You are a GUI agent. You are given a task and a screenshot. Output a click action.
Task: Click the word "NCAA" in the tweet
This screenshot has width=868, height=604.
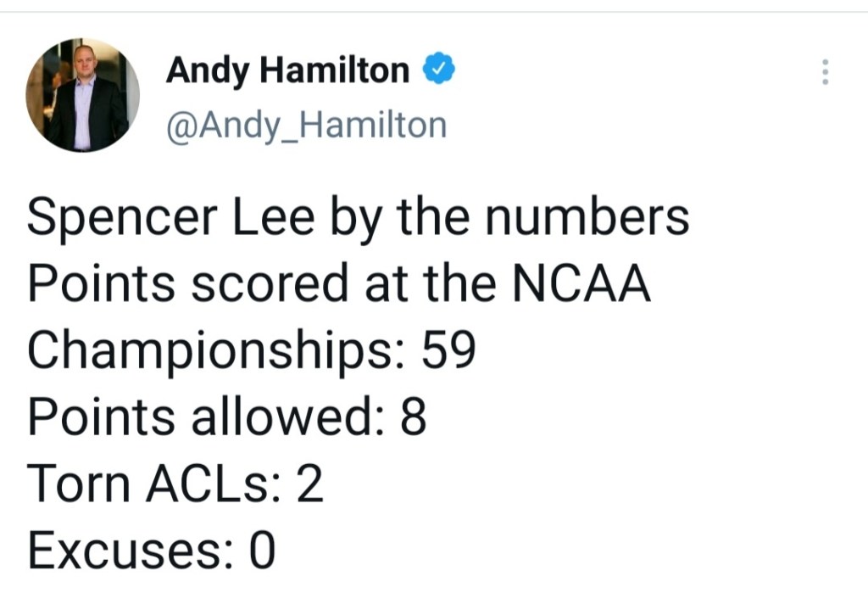pyautogui.click(x=583, y=285)
